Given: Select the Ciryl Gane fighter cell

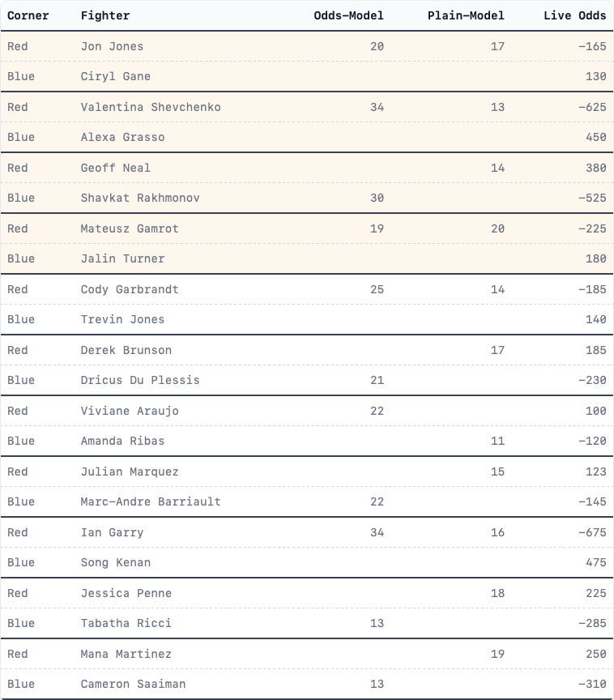Looking at the screenshot, I should [116, 76].
